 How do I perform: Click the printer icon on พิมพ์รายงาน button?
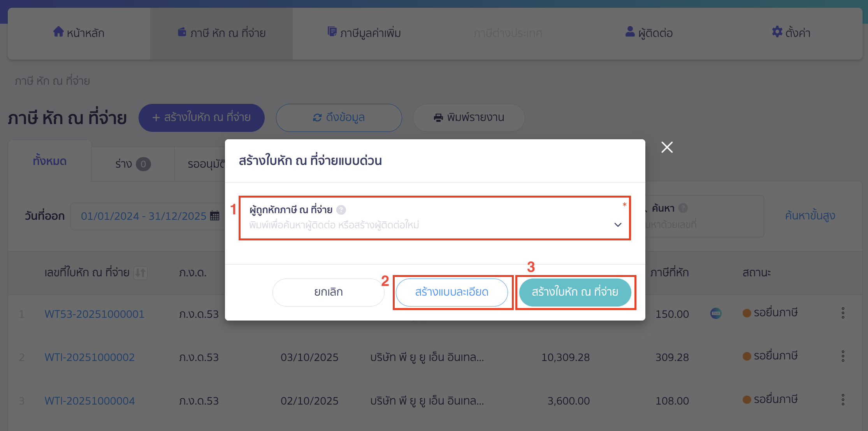(438, 117)
